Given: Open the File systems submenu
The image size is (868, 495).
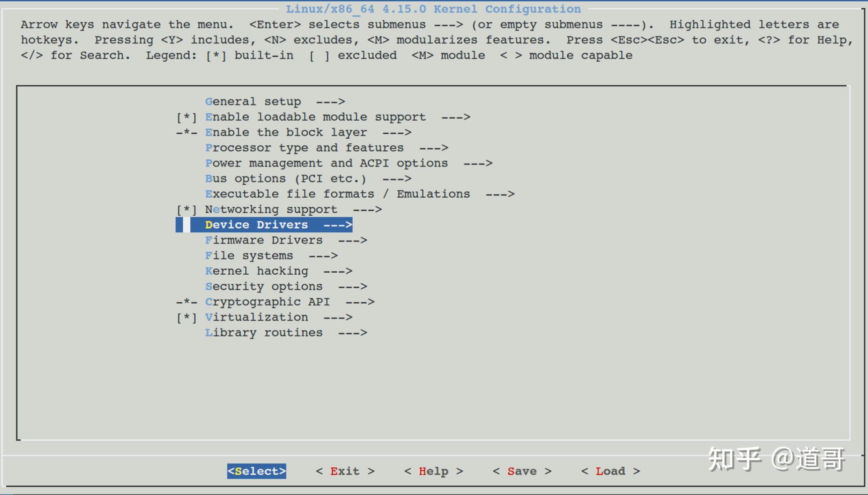Looking at the screenshot, I should [249, 255].
